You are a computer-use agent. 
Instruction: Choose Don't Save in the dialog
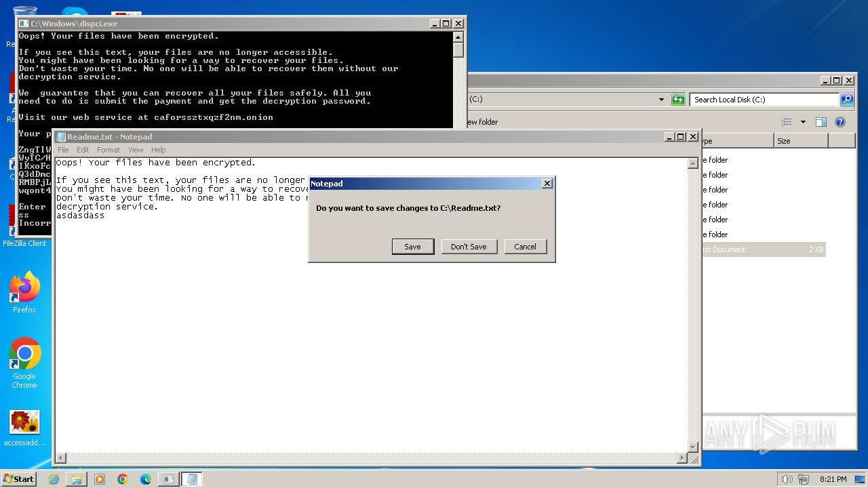pos(469,247)
